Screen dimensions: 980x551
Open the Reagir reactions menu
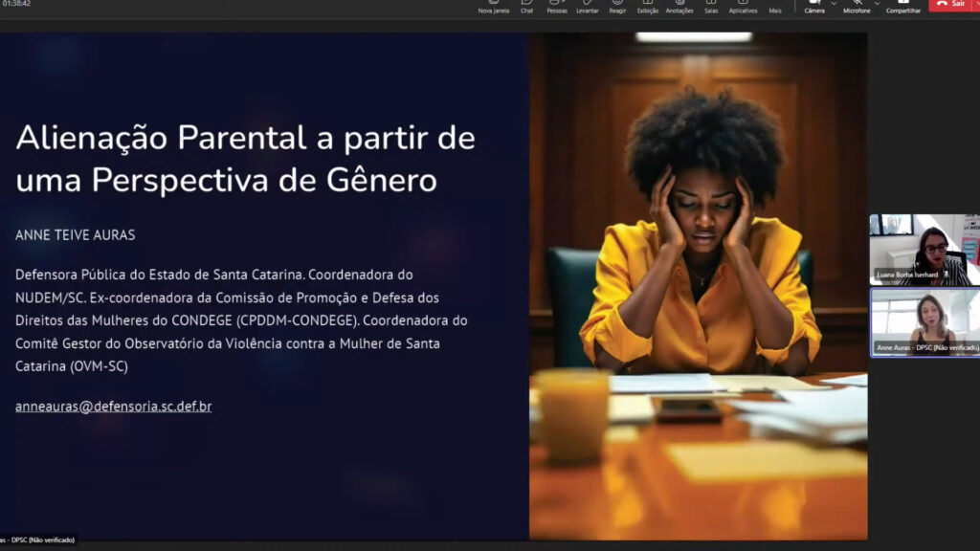point(617,6)
